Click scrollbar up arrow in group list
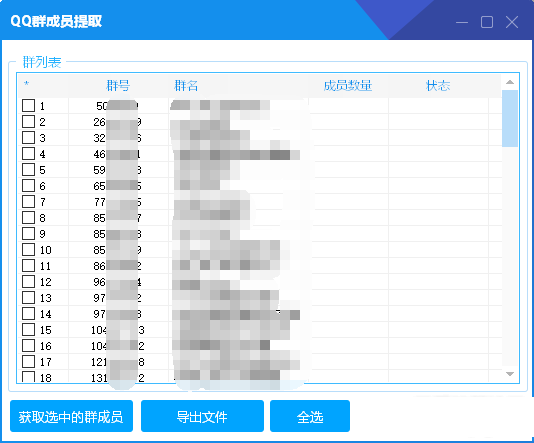Image resolution: width=534 pixels, height=443 pixels. coord(510,82)
